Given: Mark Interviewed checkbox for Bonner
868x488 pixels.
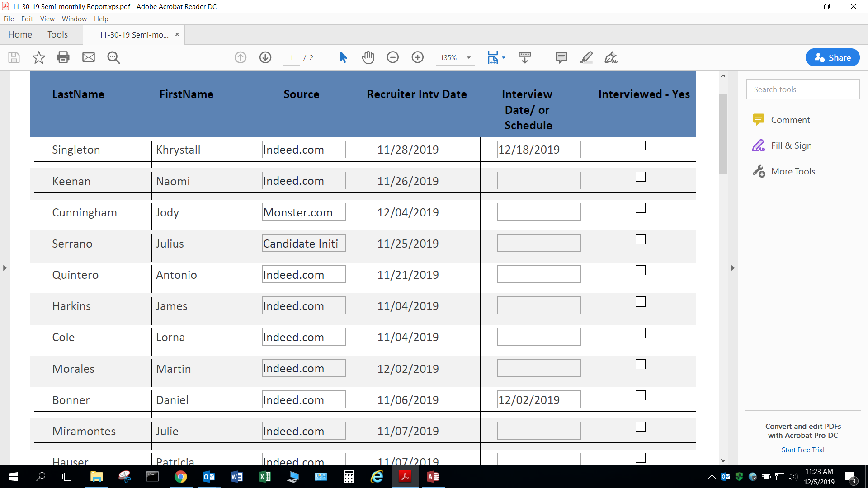Looking at the screenshot, I should [641, 395].
